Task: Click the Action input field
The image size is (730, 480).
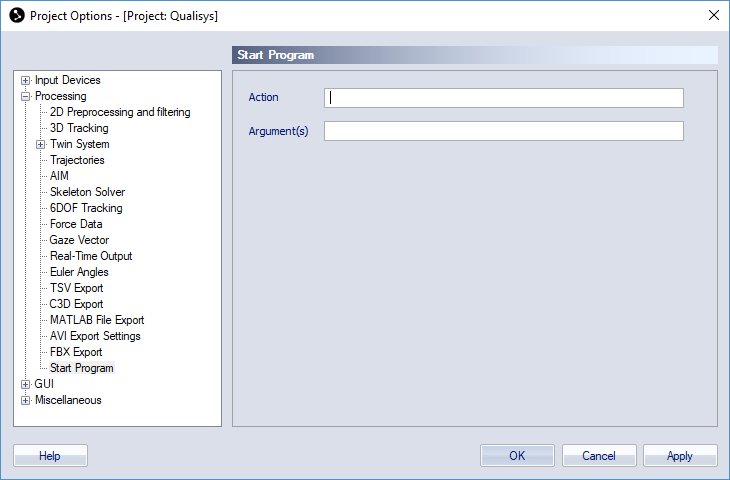Action: pyautogui.click(x=504, y=98)
